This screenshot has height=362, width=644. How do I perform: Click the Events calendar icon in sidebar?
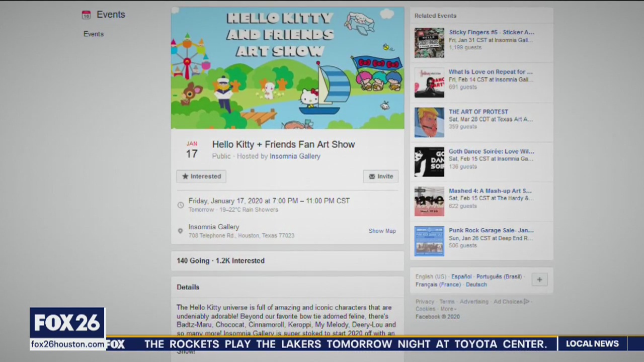pyautogui.click(x=86, y=15)
